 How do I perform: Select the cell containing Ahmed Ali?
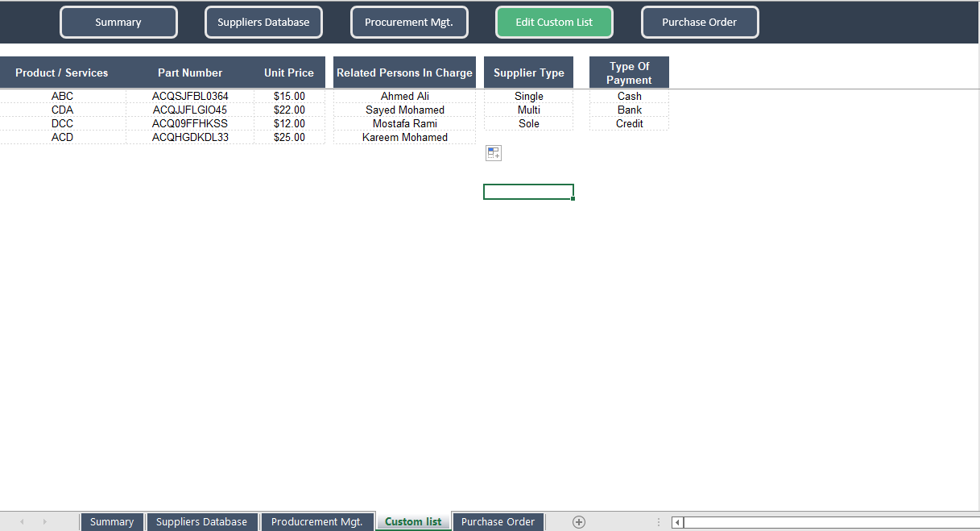404,96
